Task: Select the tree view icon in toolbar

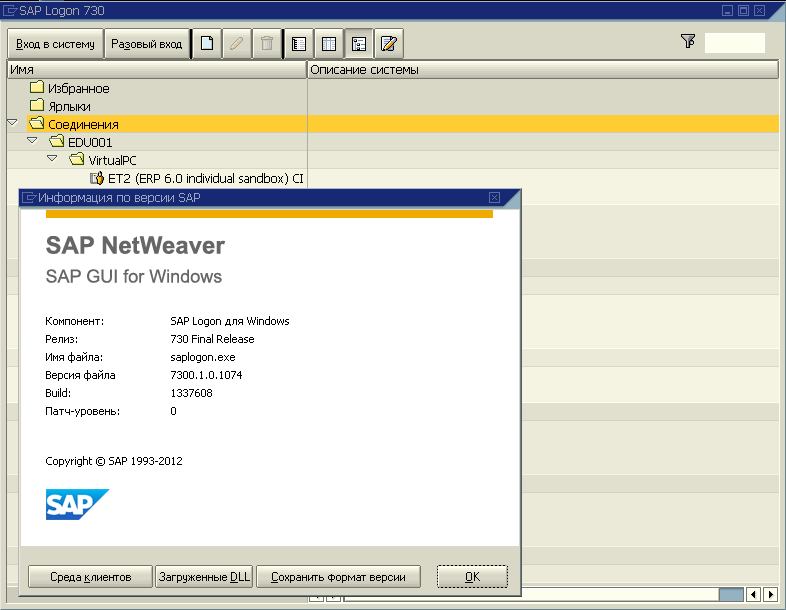Action: (x=359, y=44)
